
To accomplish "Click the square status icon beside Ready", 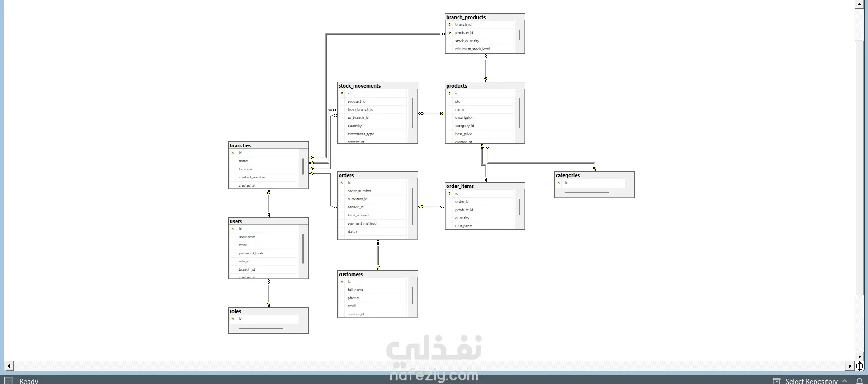I will pyautogui.click(x=9, y=380).
